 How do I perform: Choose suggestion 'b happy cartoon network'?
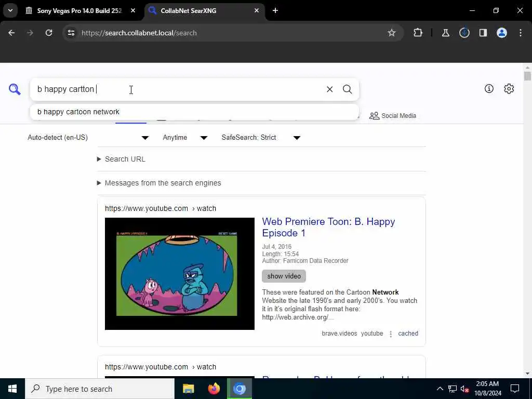[194, 112]
